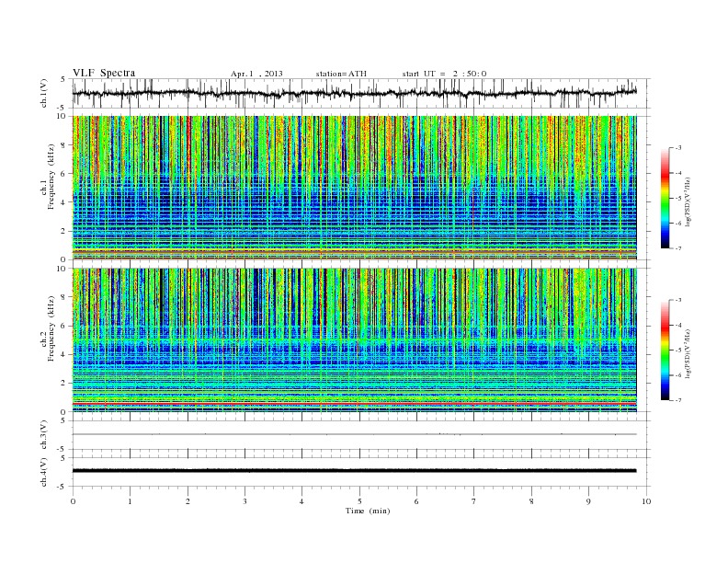Click the ch.4 thick black trace
Image resolution: width=728 pixels, height=563 pixels.
point(354,471)
